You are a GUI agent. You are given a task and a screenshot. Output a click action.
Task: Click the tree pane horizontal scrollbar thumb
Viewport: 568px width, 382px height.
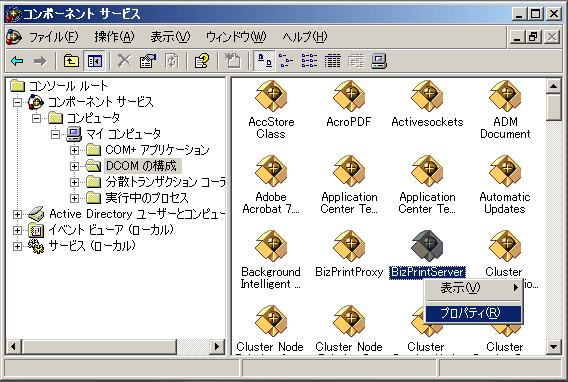[x=100, y=347]
